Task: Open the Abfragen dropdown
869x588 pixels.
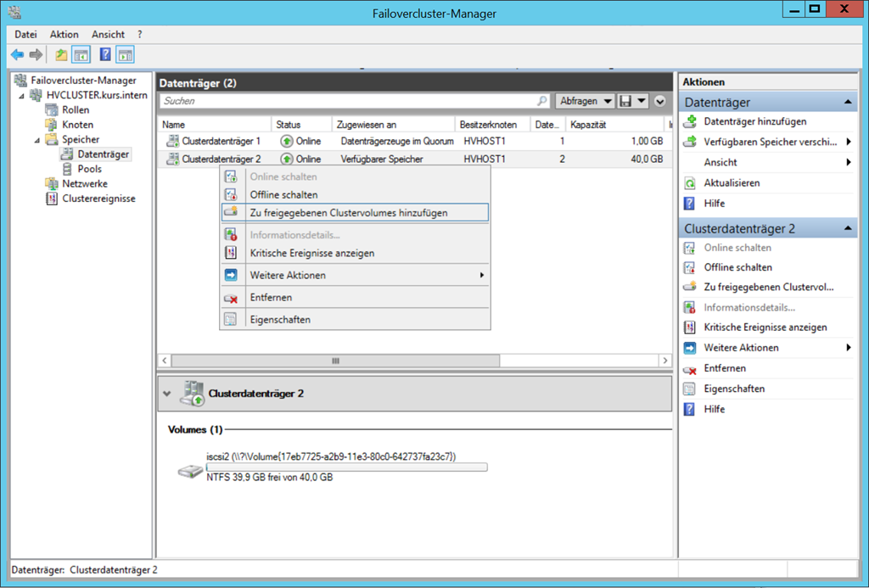Action: tap(585, 101)
